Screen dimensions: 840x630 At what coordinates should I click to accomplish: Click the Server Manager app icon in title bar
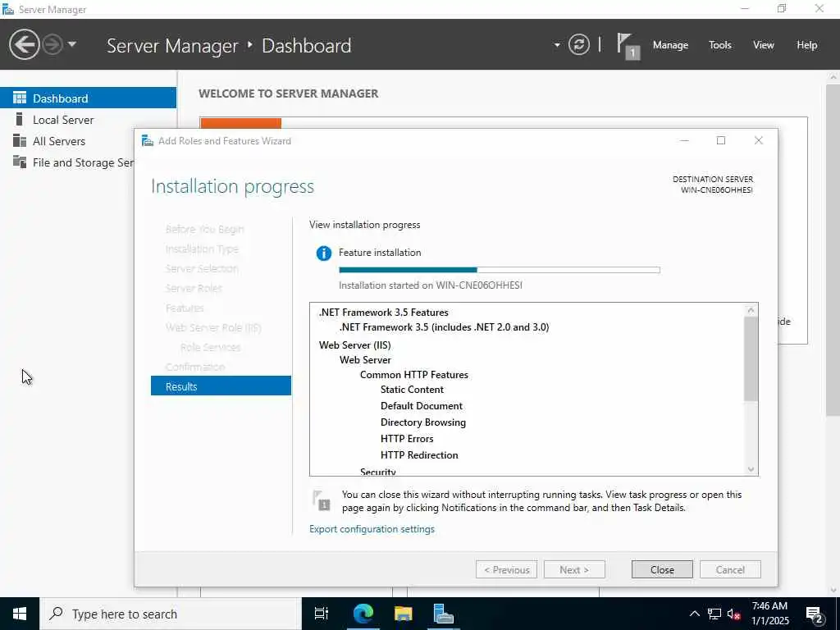[7, 9]
